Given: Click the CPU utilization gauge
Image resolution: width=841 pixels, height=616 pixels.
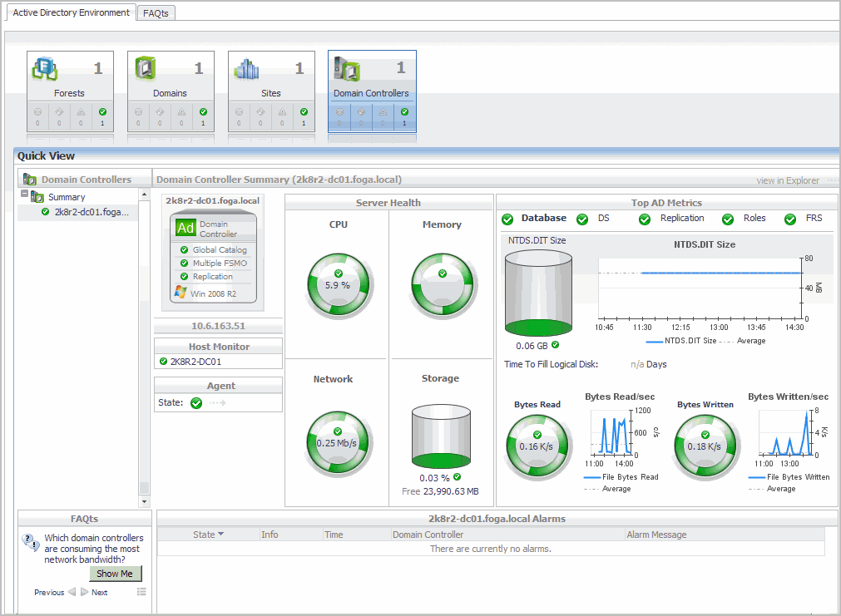Looking at the screenshot, I should point(338,284).
